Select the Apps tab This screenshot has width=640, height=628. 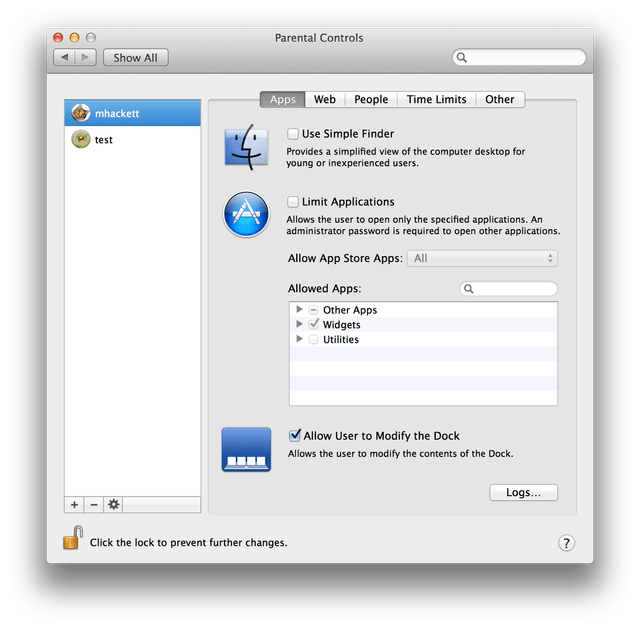click(x=282, y=99)
